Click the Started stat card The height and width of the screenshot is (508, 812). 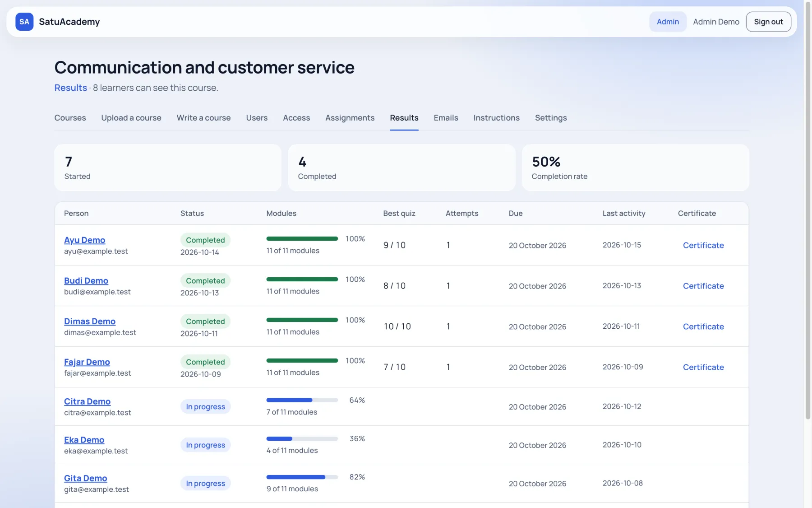(168, 168)
